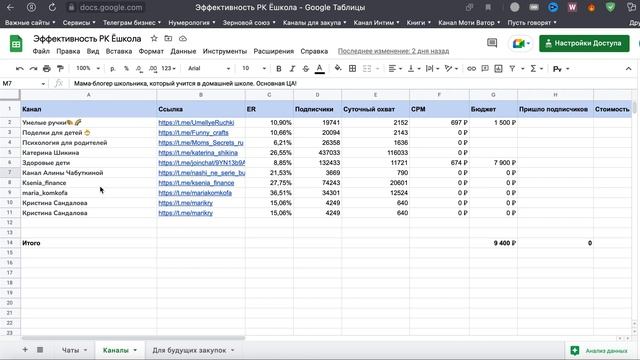Switch to Для будущих закупок tab
This screenshot has height=360, width=640.
point(189,350)
